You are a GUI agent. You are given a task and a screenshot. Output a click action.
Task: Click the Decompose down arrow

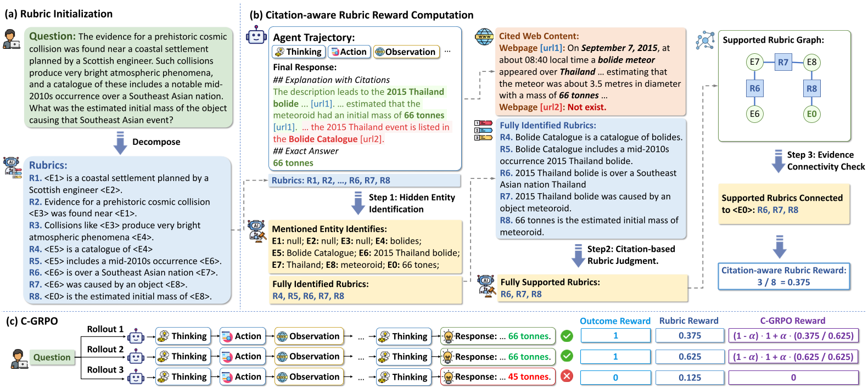(x=120, y=143)
